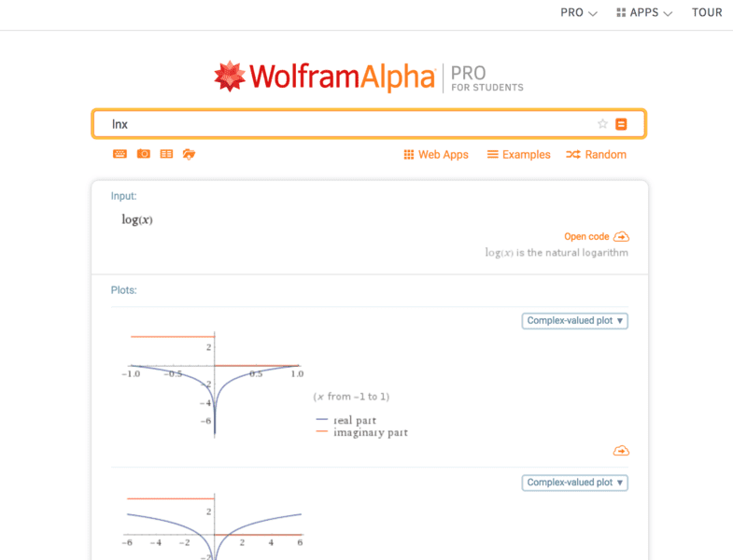Click the WolframAlpha logo
The image size is (733, 560).
tap(324, 77)
